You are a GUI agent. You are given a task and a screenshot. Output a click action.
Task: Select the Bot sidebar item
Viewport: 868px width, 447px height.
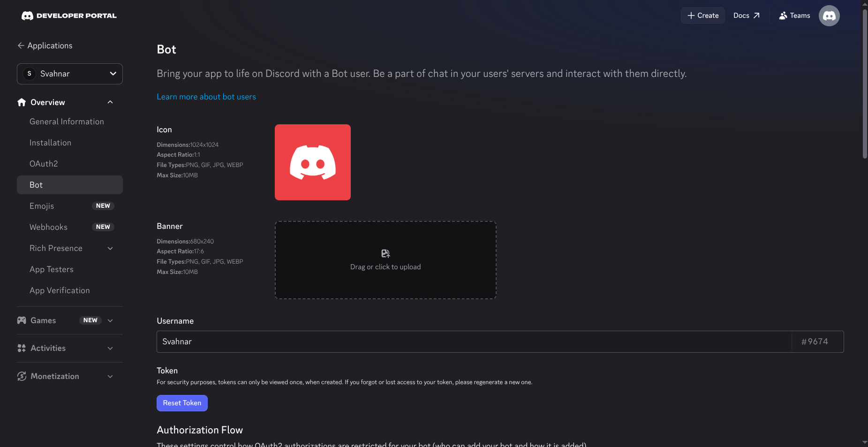[x=70, y=185]
